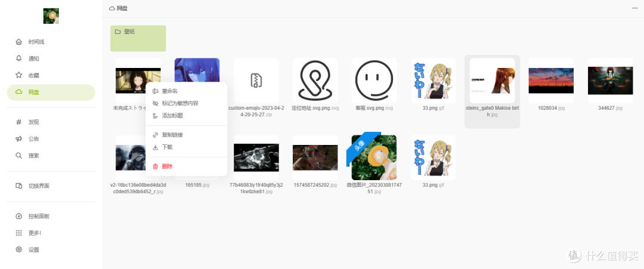Open the three-dot menu at the top right

coord(635,8)
